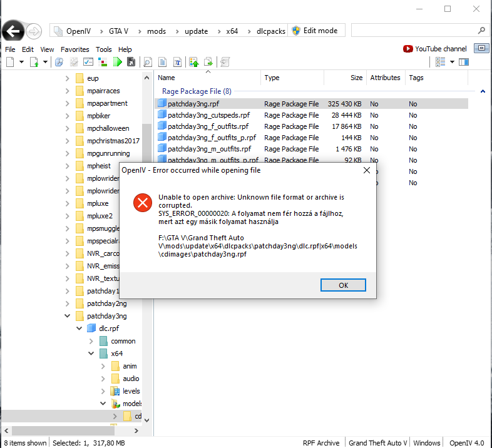Click the blue-red-green list toolbar icon

pos(103,62)
